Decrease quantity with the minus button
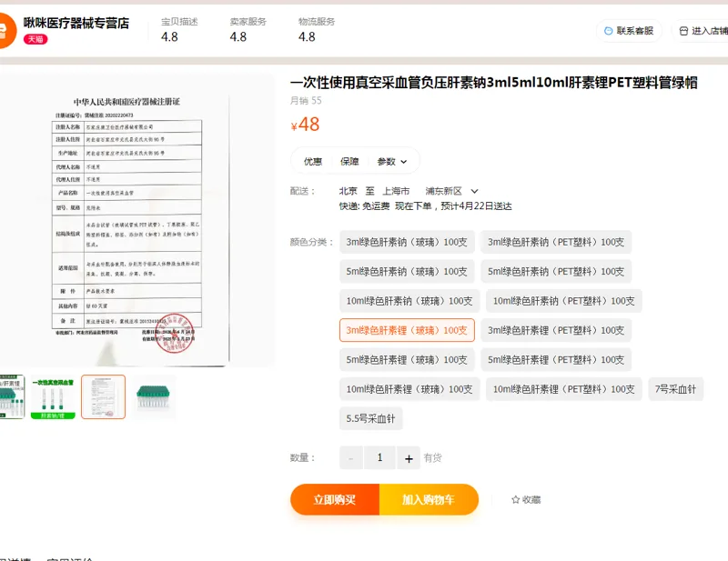Viewport: 728px width, 561px height. [351, 458]
